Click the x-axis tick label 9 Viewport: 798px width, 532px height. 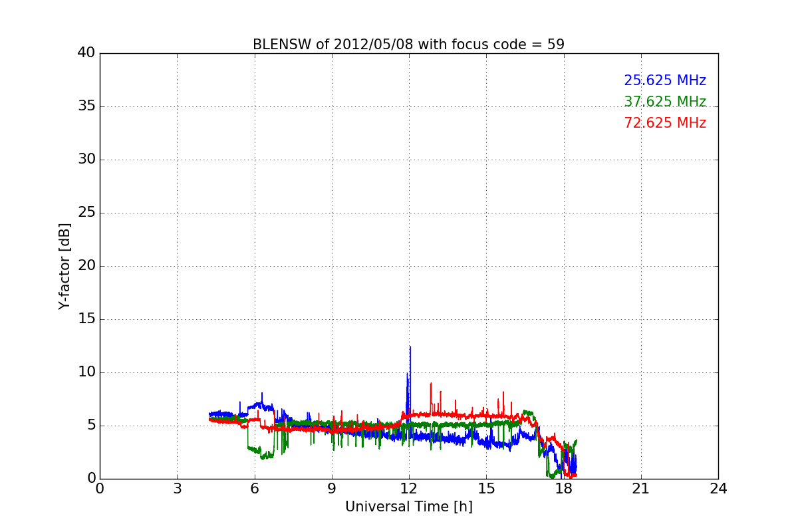332,489
